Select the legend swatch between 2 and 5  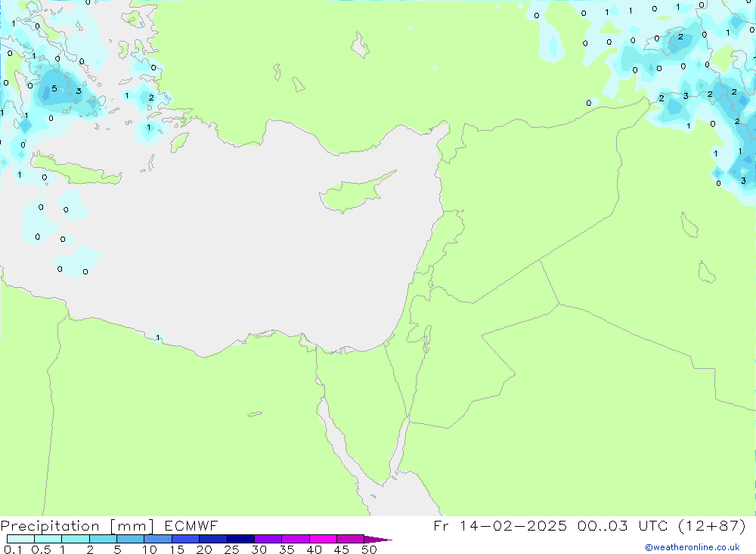pos(103,539)
